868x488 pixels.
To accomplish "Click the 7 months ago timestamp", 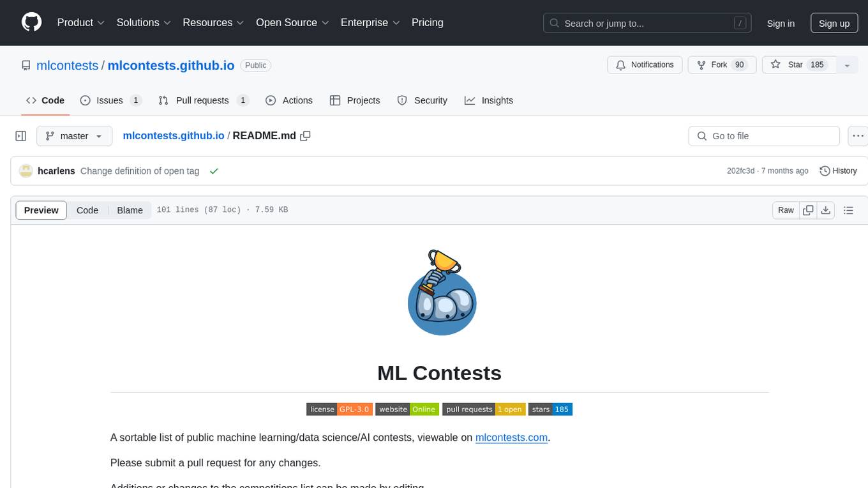I will pyautogui.click(x=785, y=171).
